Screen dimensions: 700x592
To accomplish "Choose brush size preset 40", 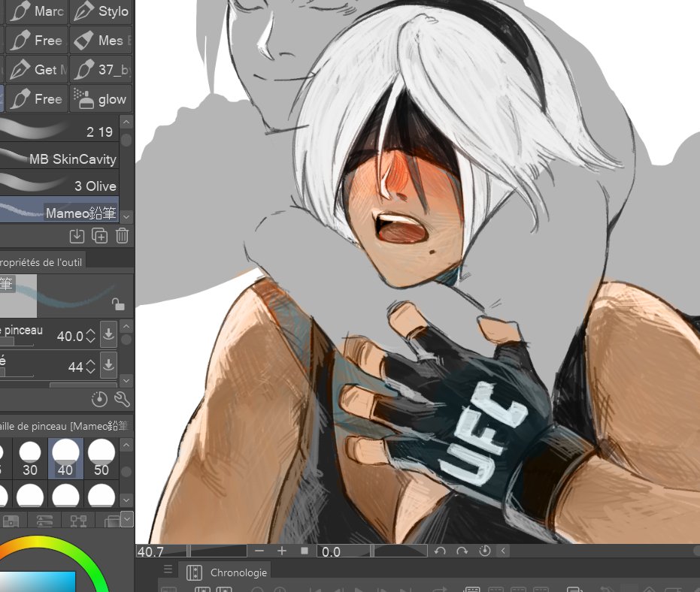I will point(65,458).
